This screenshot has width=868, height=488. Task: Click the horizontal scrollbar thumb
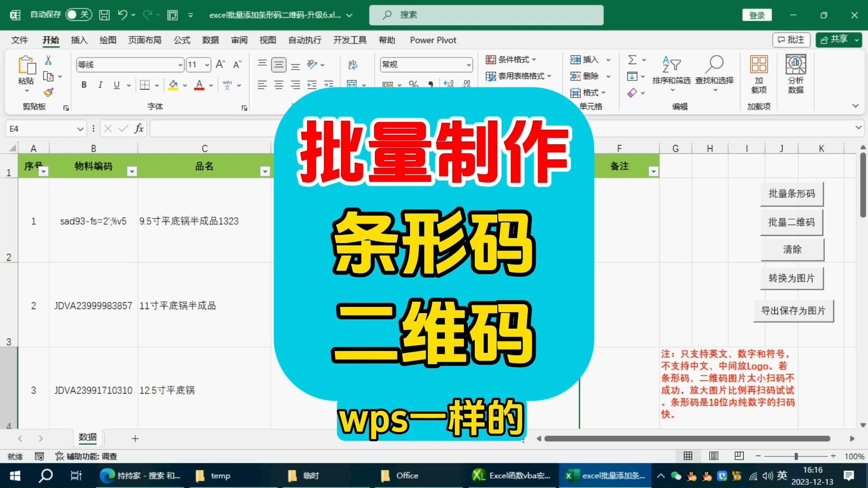(687, 439)
